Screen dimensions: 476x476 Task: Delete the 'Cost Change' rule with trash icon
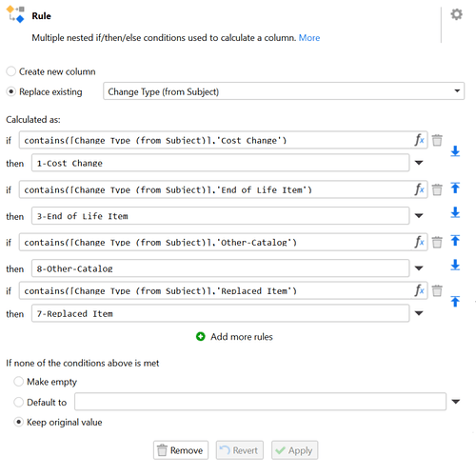437,140
